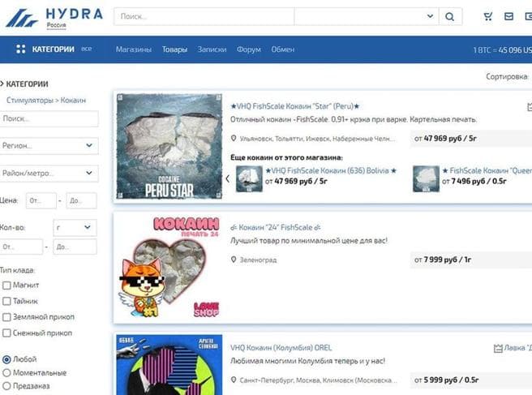The height and width of the screenshot is (395, 532).
Task: Expand the Регион dropdown
Action: pyautogui.click(x=49, y=145)
